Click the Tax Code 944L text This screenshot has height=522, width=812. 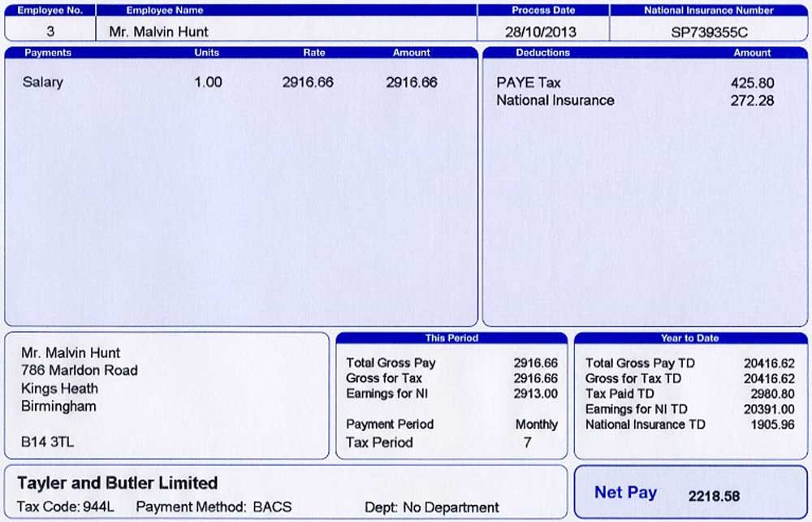[65, 507]
